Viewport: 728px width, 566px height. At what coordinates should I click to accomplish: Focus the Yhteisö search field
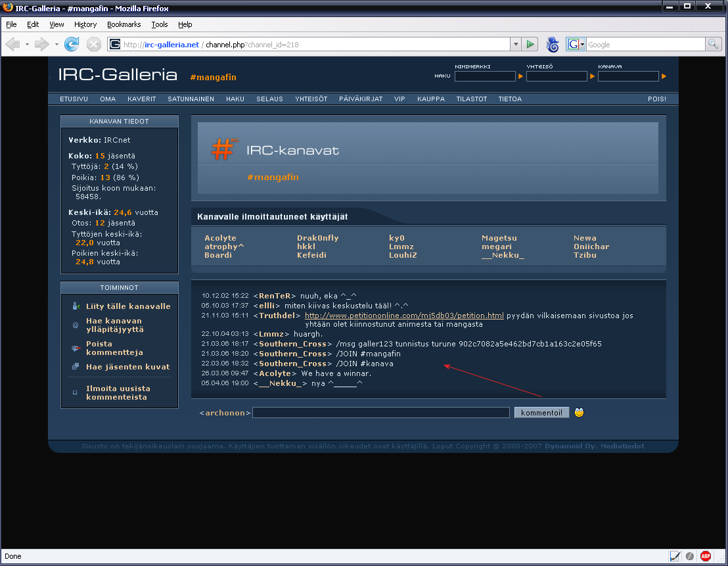[x=557, y=76]
